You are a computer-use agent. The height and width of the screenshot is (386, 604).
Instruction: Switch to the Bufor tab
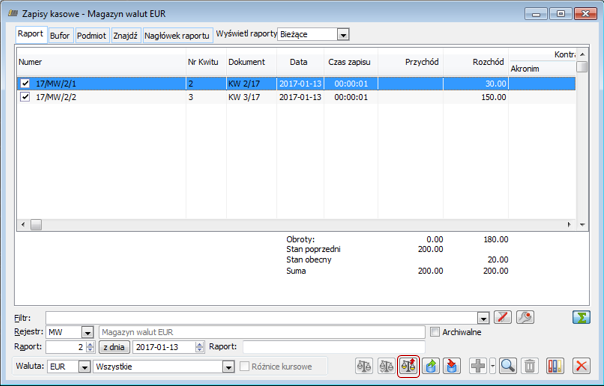pyautogui.click(x=60, y=35)
